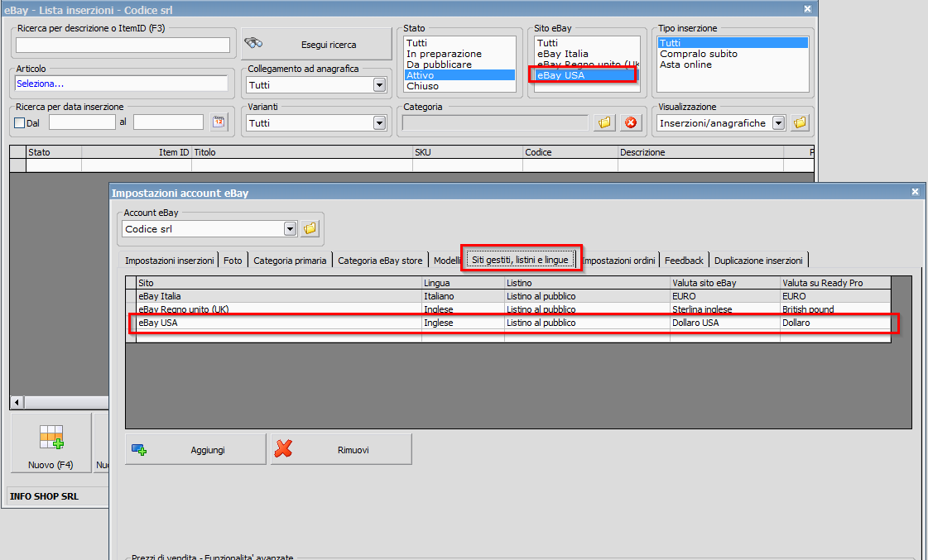Select Compralo subito in Tipo inserzione
Image resolution: width=928 pixels, height=560 pixels.
click(733, 54)
